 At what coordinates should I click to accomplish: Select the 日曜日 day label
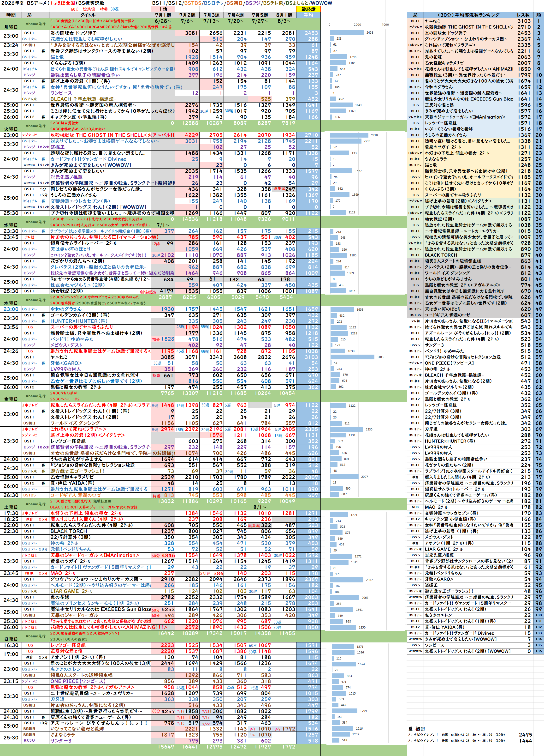11,639
